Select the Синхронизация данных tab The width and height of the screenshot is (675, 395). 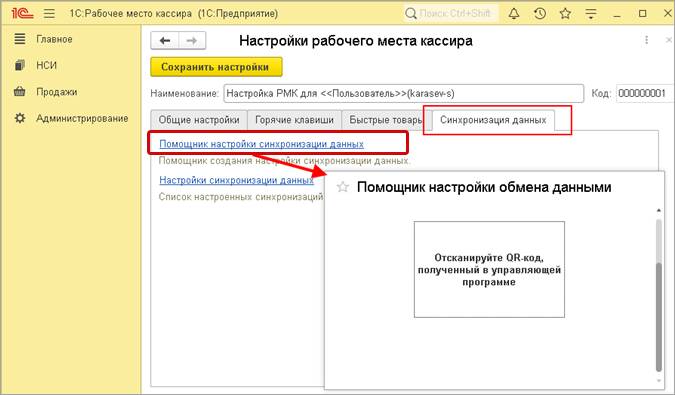(x=493, y=120)
